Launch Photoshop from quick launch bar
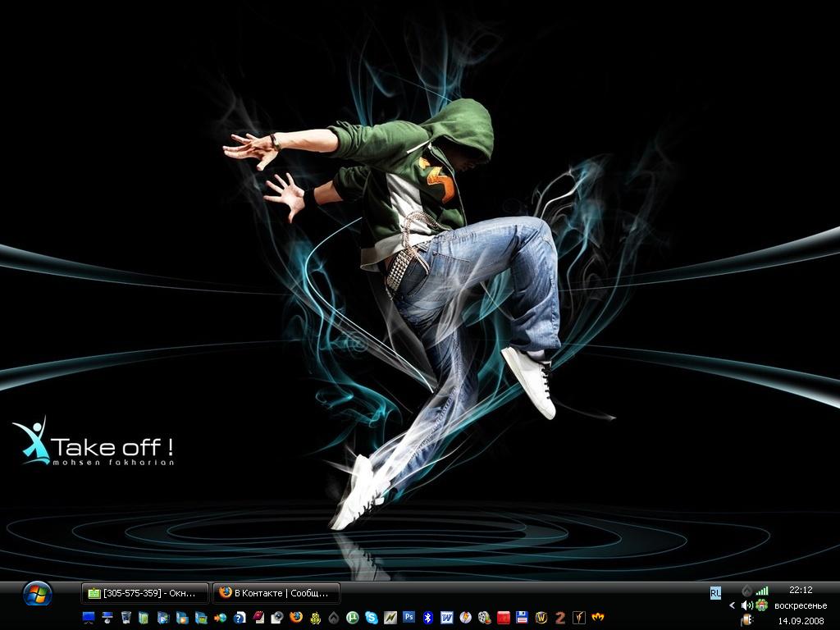The image size is (840, 630). click(409, 617)
